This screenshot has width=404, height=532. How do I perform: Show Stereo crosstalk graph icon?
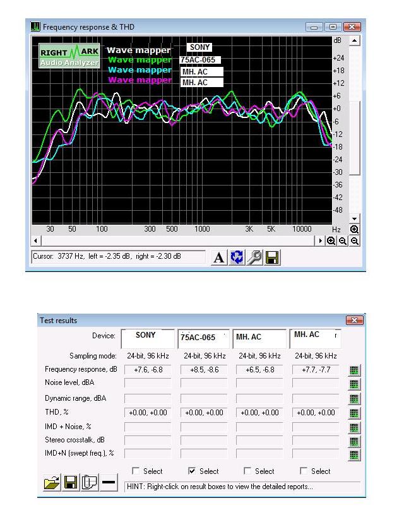point(354,441)
